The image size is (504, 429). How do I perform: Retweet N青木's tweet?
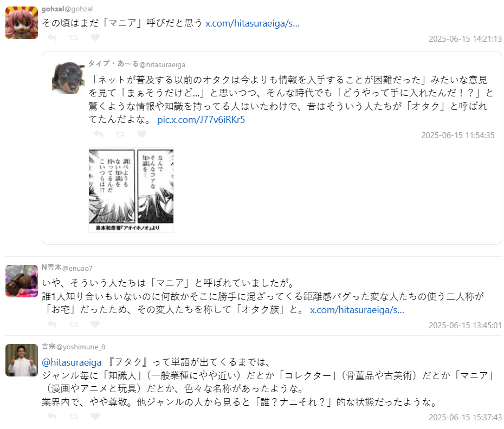[x=73, y=324]
